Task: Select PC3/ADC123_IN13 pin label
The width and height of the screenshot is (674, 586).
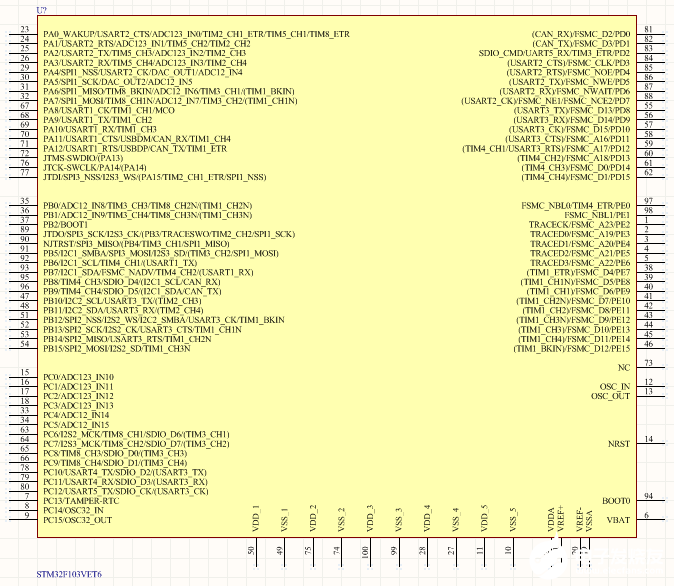Action: pyautogui.click(x=78, y=405)
